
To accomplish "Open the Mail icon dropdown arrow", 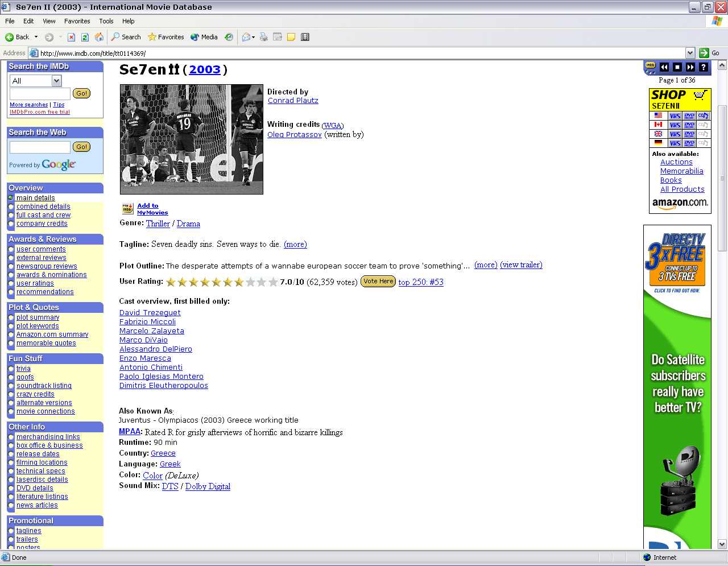I will pos(253,37).
